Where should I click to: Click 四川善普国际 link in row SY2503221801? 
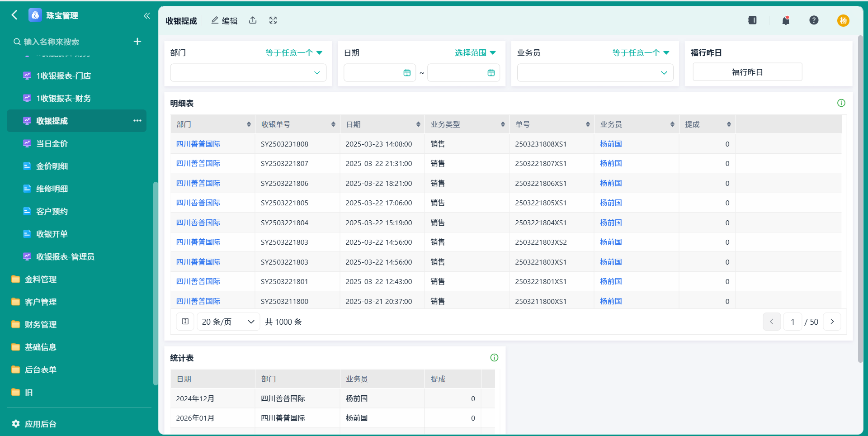198,281
